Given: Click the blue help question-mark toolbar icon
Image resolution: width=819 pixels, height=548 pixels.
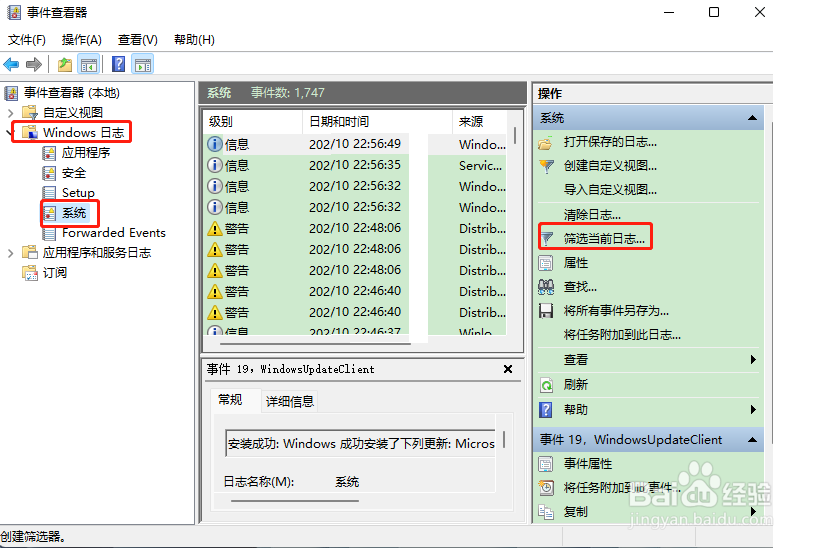Looking at the screenshot, I should [x=119, y=64].
